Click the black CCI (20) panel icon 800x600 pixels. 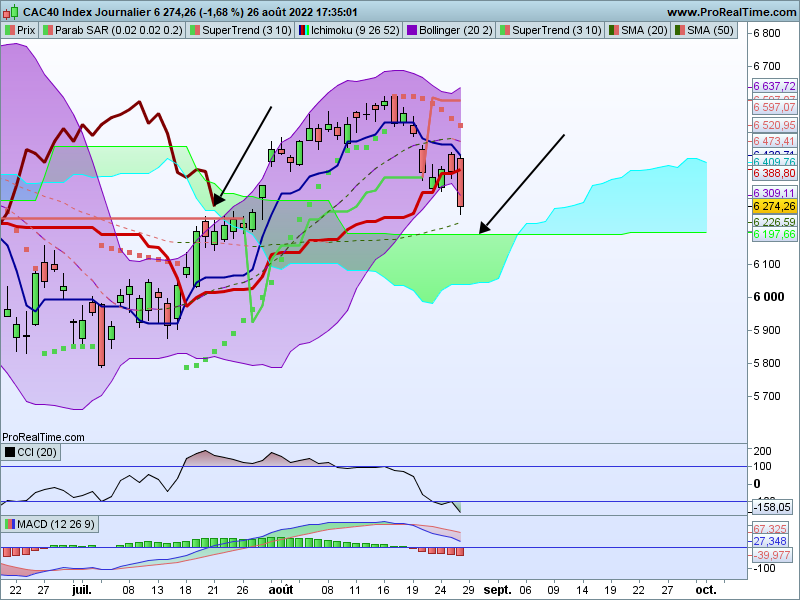[9, 452]
